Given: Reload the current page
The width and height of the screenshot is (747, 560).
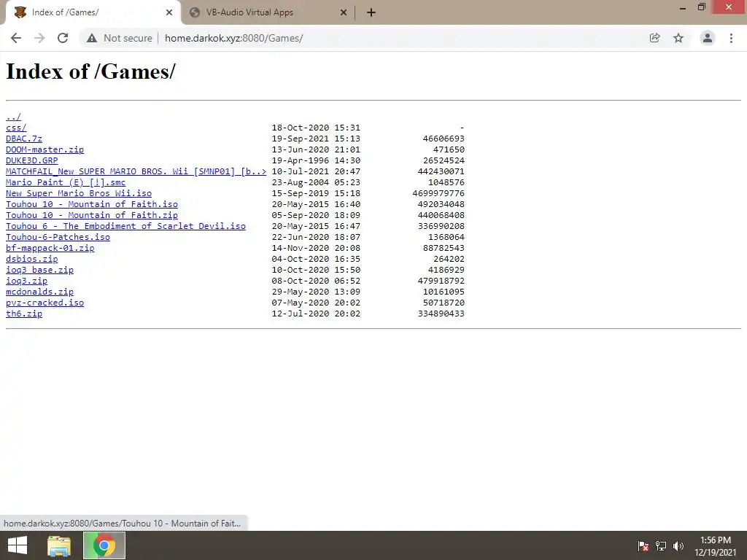Looking at the screenshot, I should 63,38.
